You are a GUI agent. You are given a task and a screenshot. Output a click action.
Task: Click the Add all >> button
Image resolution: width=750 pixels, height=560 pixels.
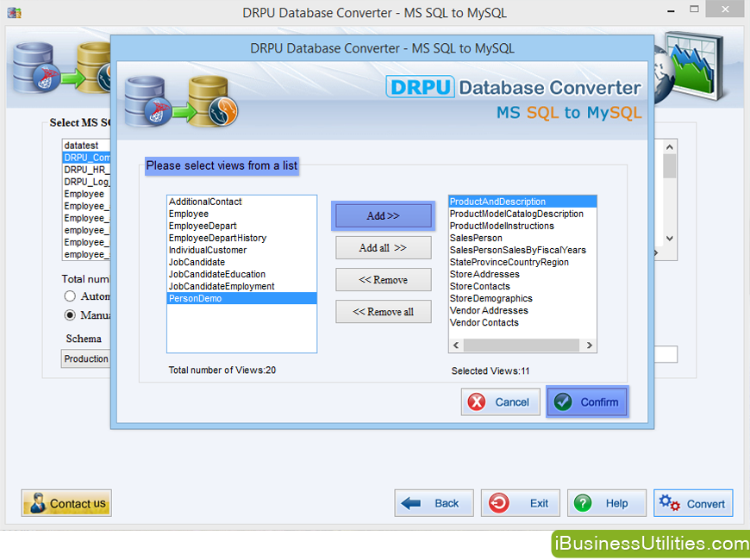coord(383,248)
